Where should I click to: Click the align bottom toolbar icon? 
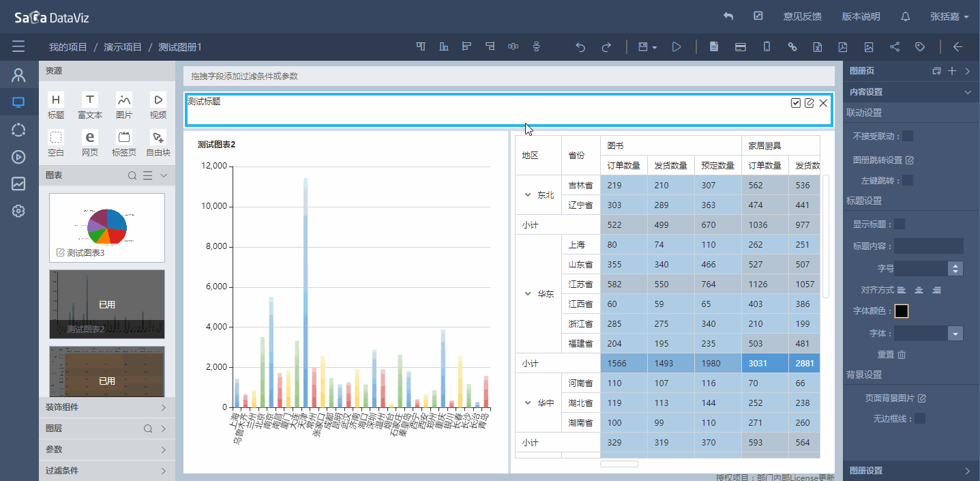[x=444, y=47]
